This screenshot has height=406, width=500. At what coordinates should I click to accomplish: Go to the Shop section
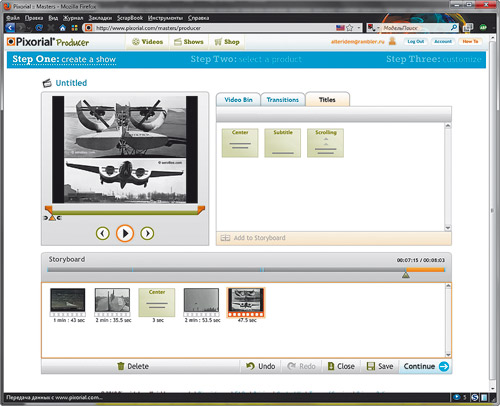point(227,42)
